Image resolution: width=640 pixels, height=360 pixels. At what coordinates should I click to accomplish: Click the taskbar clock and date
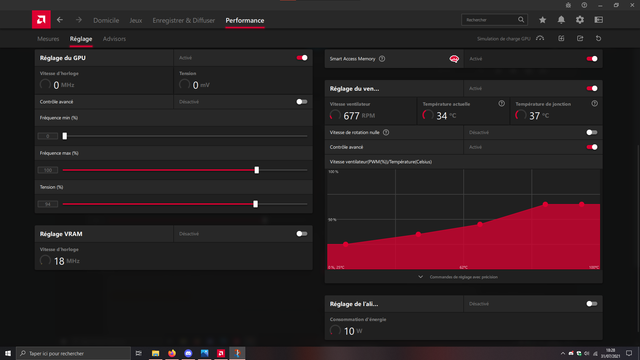[x=610, y=353]
